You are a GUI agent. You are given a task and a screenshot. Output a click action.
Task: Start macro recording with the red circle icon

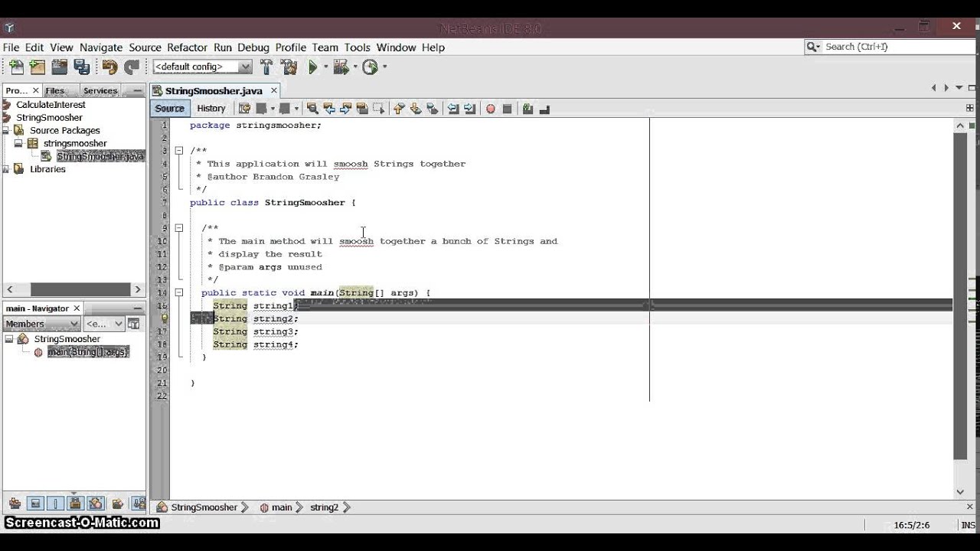(490, 109)
